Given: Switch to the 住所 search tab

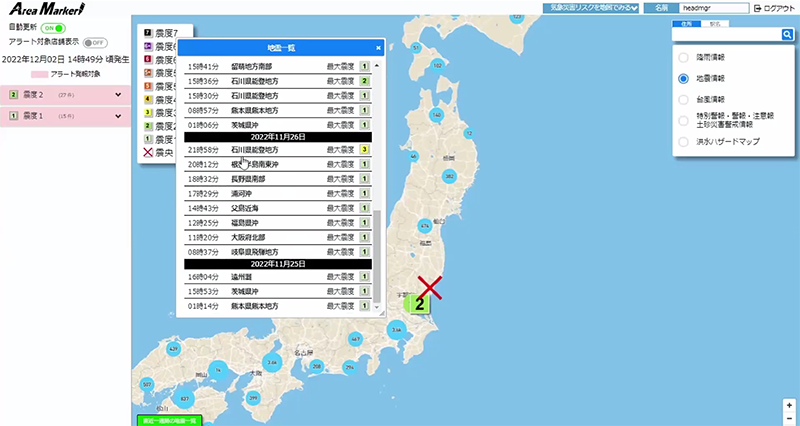Looking at the screenshot, I should coord(686,22).
